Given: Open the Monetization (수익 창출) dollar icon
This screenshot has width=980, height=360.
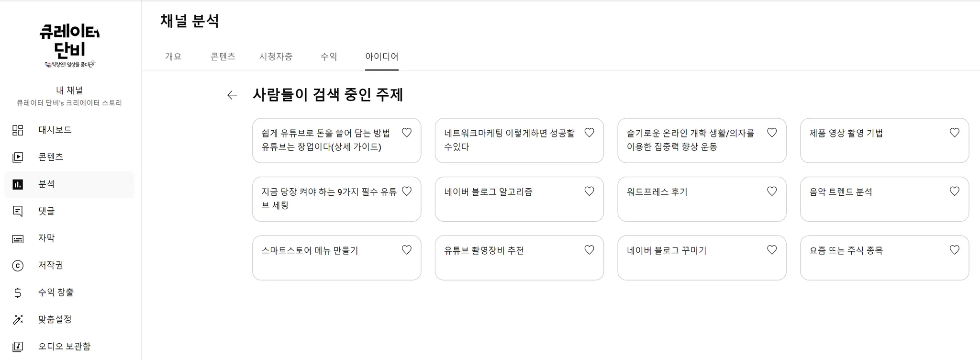Looking at the screenshot, I should pos(18,292).
